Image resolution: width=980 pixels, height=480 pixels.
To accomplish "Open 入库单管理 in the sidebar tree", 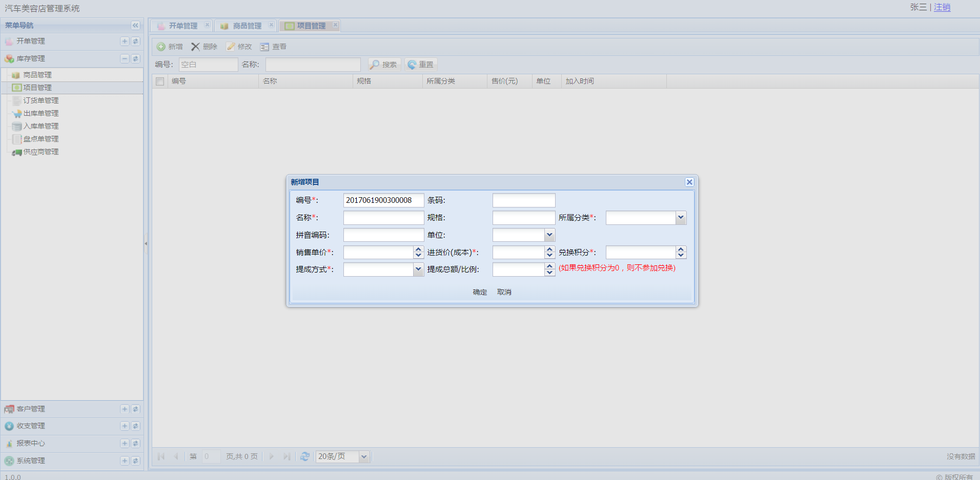I will click(41, 126).
